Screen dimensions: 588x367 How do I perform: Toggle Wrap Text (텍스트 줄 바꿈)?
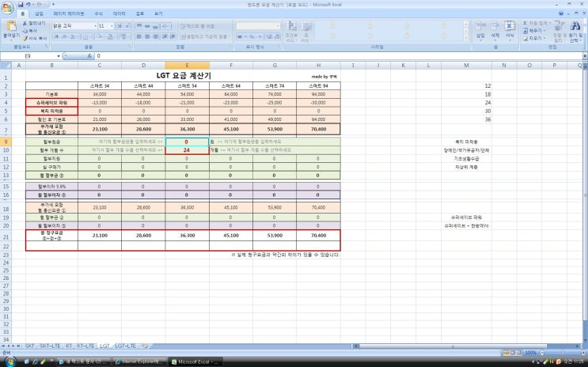(198, 26)
